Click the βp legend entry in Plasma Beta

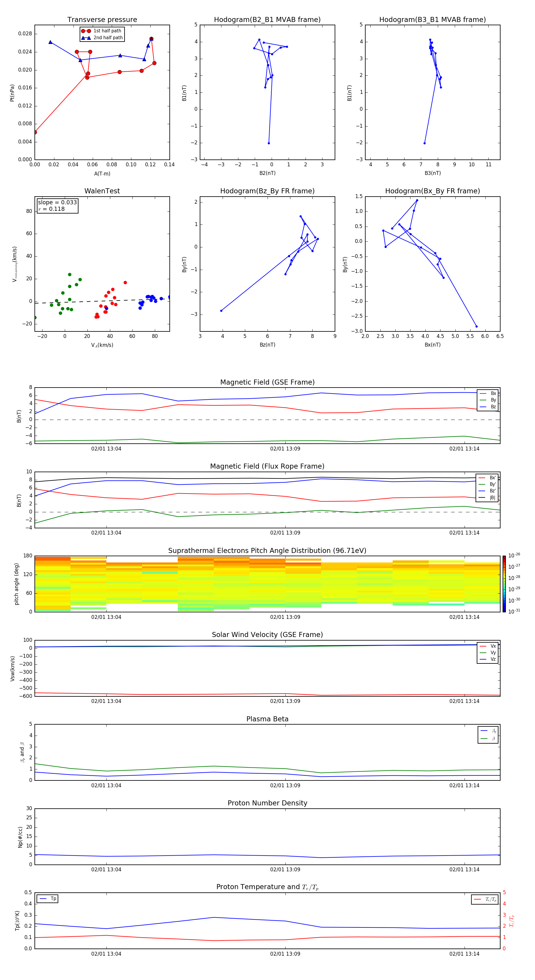(x=488, y=731)
